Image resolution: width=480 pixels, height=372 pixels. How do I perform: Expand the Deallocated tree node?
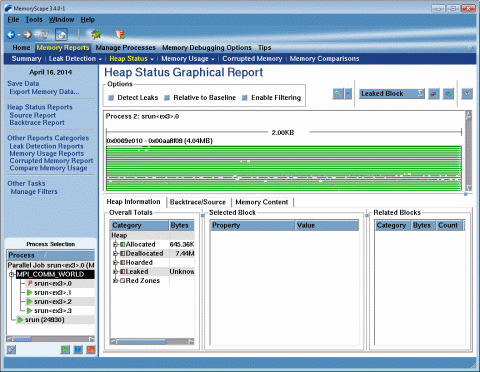coord(116,254)
